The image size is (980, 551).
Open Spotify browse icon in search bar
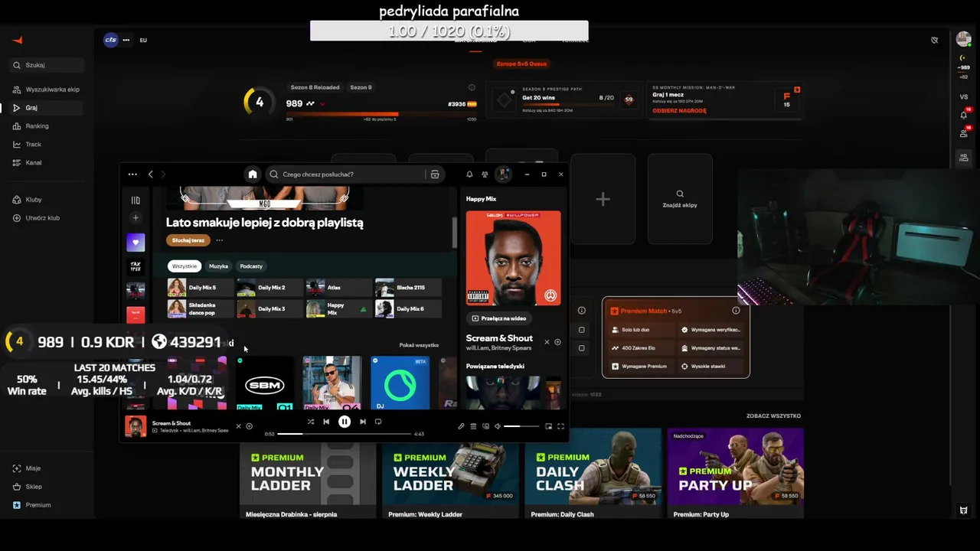tap(435, 174)
